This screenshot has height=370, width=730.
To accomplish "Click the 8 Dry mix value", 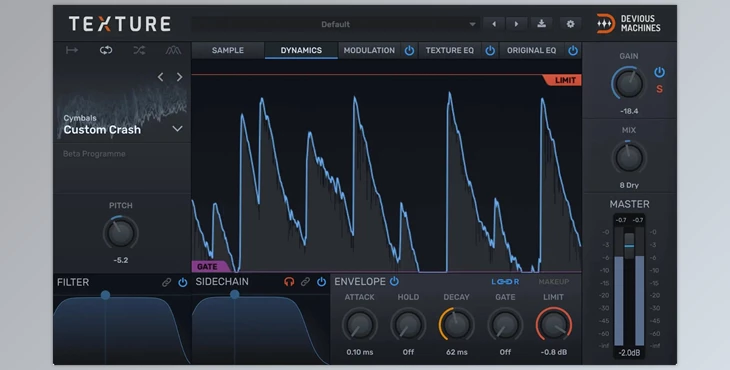I will 629,185.
